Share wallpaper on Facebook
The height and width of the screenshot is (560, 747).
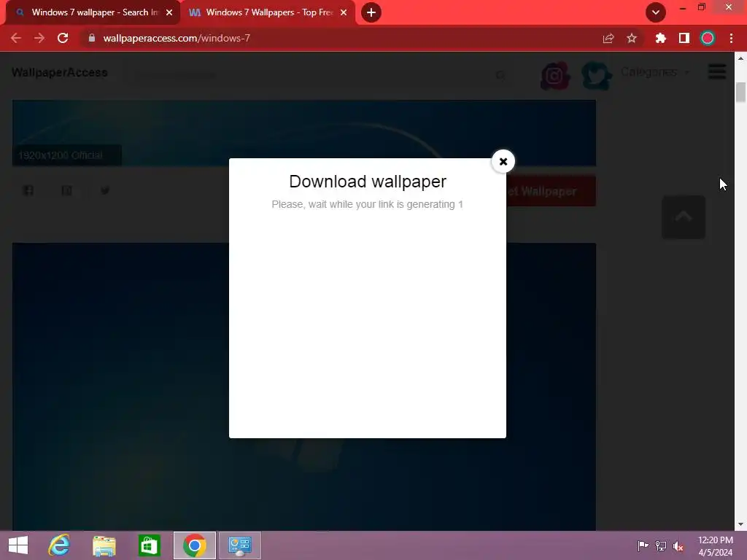pos(28,190)
